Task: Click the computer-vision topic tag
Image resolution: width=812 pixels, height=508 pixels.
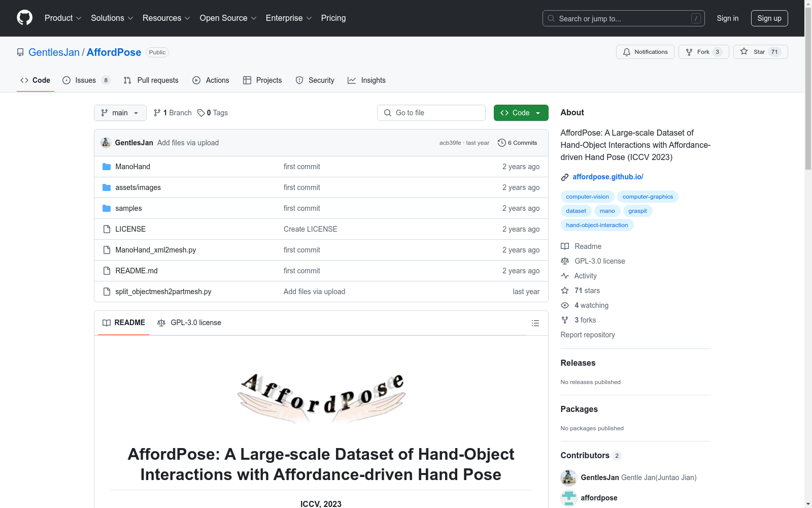Action: [588, 197]
